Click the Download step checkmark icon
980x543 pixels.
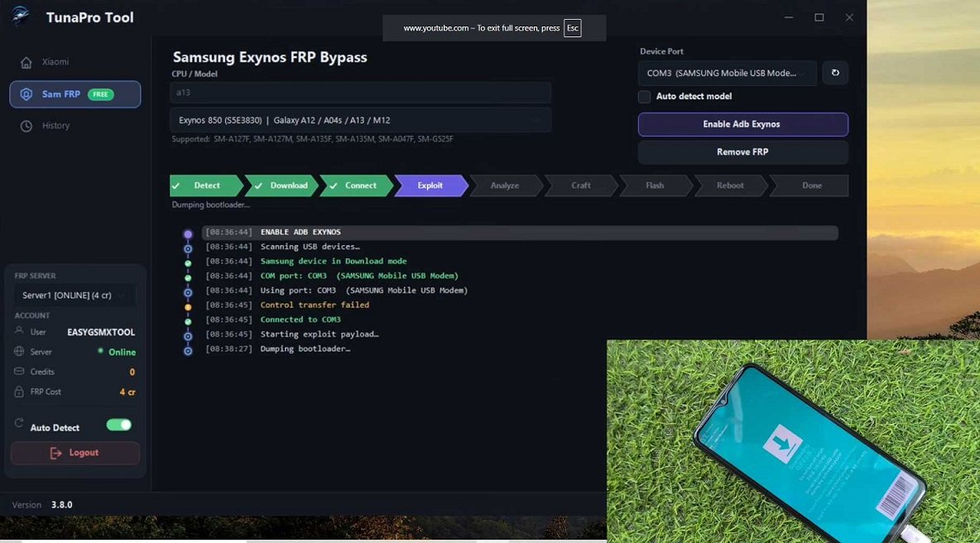click(x=258, y=185)
